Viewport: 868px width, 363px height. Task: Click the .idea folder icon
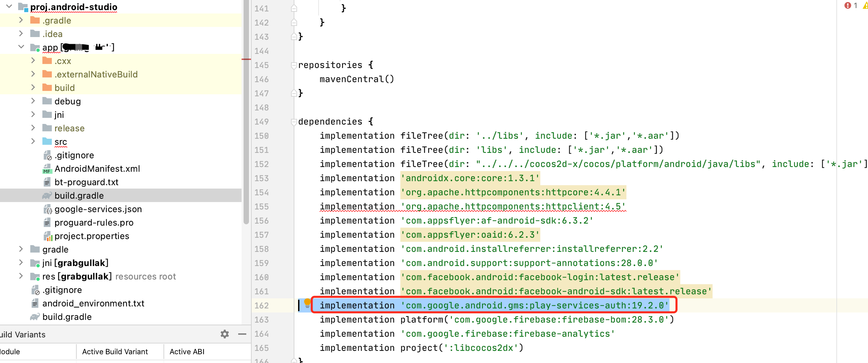coord(35,34)
